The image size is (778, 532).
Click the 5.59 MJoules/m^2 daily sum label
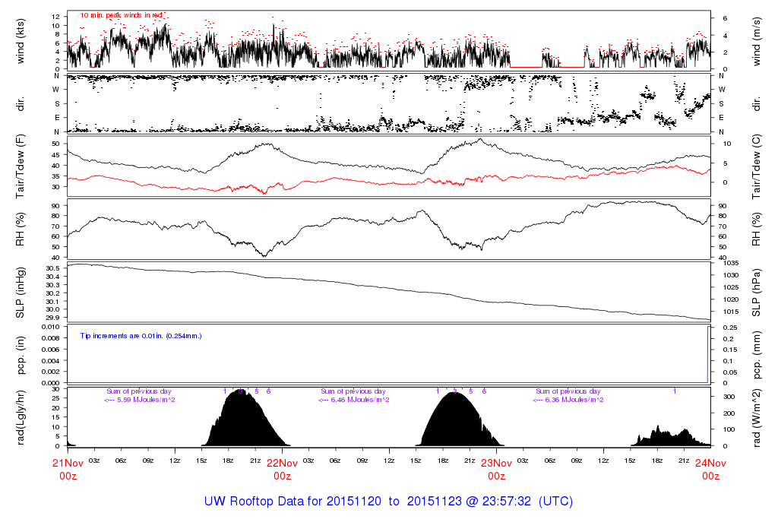(140, 400)
